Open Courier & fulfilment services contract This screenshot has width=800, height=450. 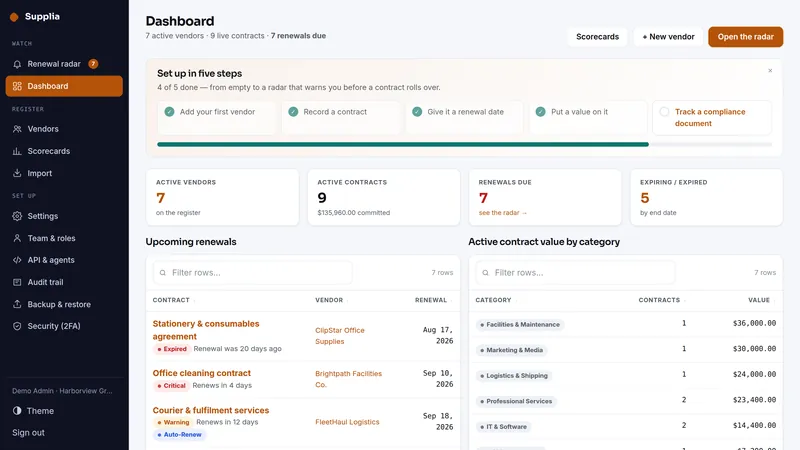211,410
